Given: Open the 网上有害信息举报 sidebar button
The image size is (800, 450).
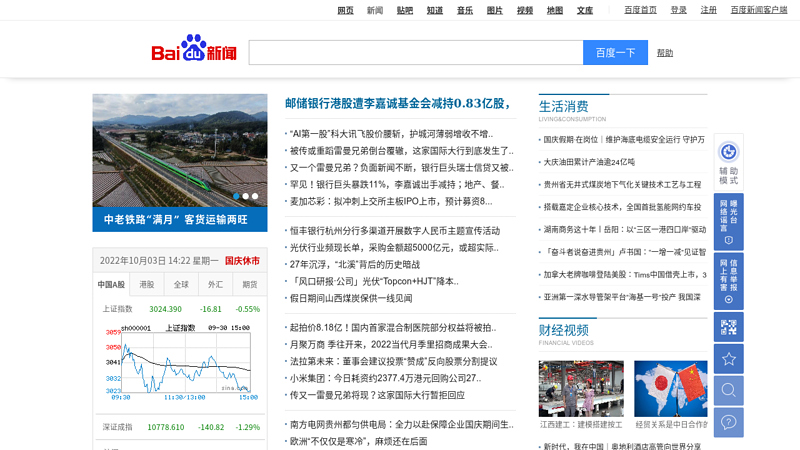Looking at the screenshot, I should pyautogui.click(x=729, y=281).
